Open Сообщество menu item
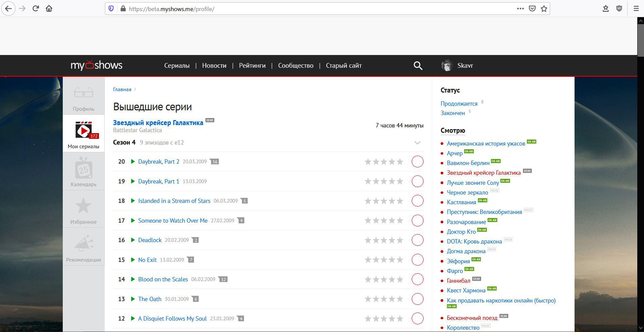 point(296,66)
